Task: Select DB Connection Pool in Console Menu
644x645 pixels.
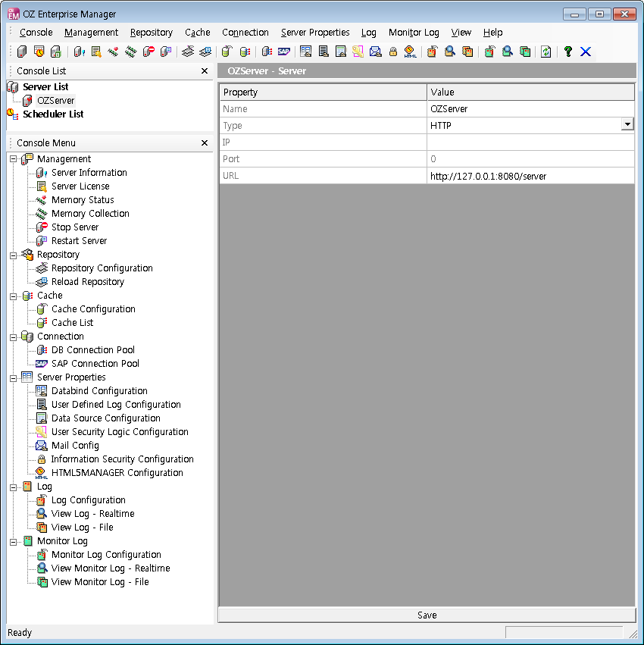Action: click(x=92, y=350)
